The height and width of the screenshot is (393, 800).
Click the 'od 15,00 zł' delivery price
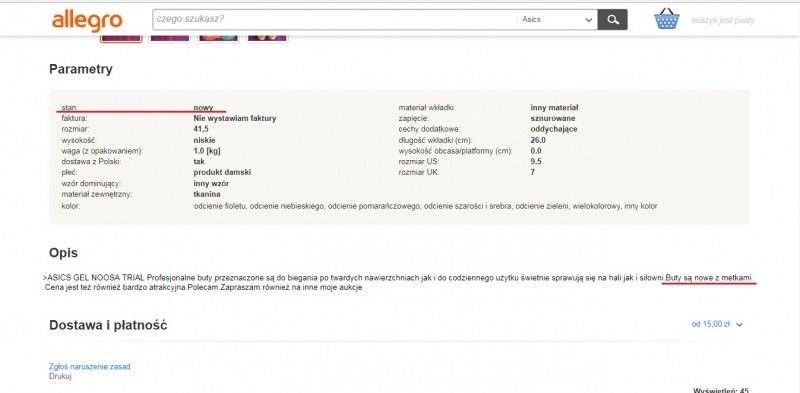click(711, 324)
